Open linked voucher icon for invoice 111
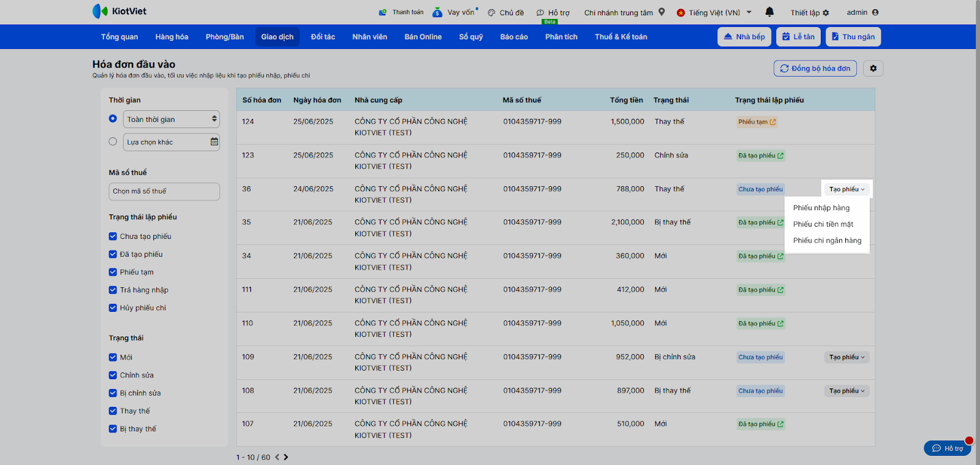980x465 pixels. [x=780, y=290]
